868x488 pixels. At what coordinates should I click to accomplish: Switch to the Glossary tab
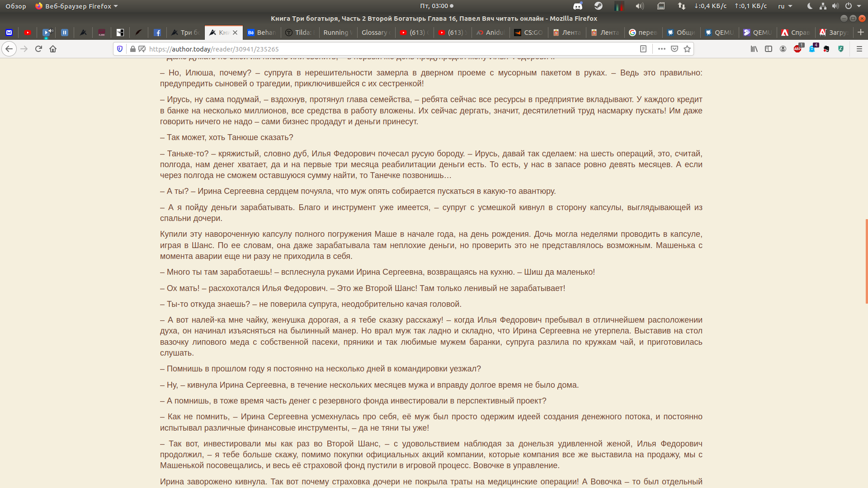(x=375, y=33)
